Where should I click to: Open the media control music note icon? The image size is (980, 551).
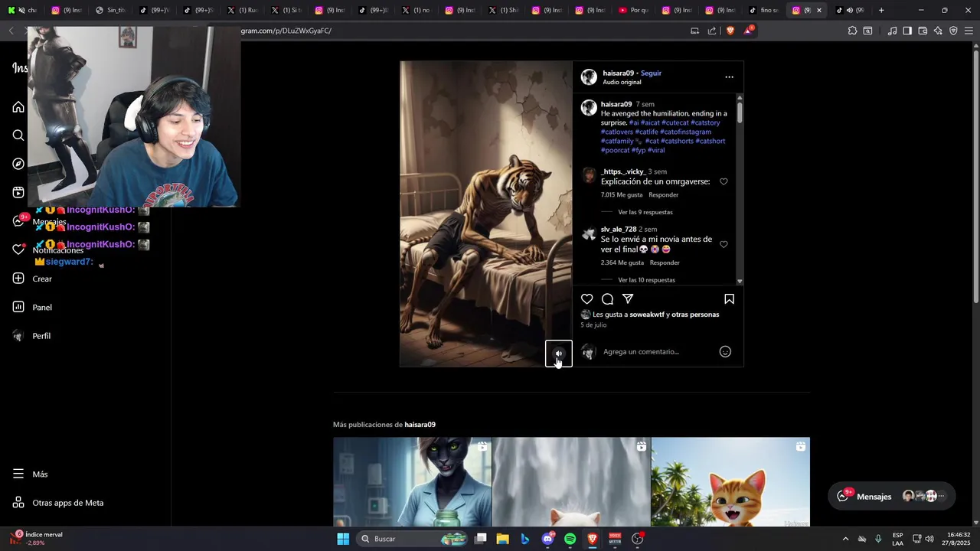892,31
